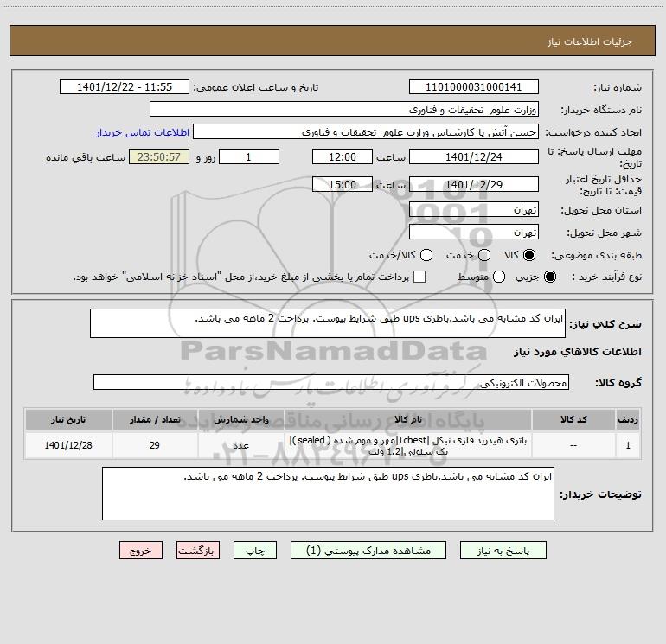Click the گروه کالا field محصولات الکترونیکی
This screenshot has height=644, width=666.
pos(331,382)
